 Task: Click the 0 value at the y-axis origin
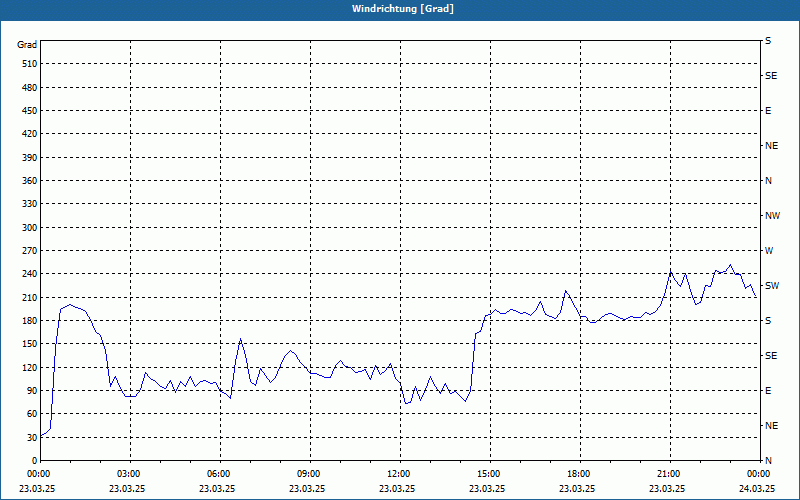(35, 460)
